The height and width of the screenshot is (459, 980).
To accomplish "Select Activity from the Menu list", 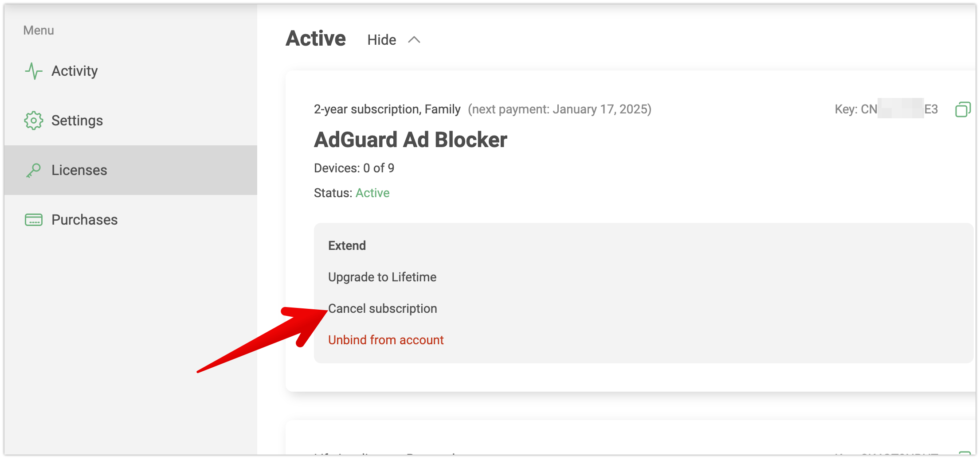I will [74, 70].
